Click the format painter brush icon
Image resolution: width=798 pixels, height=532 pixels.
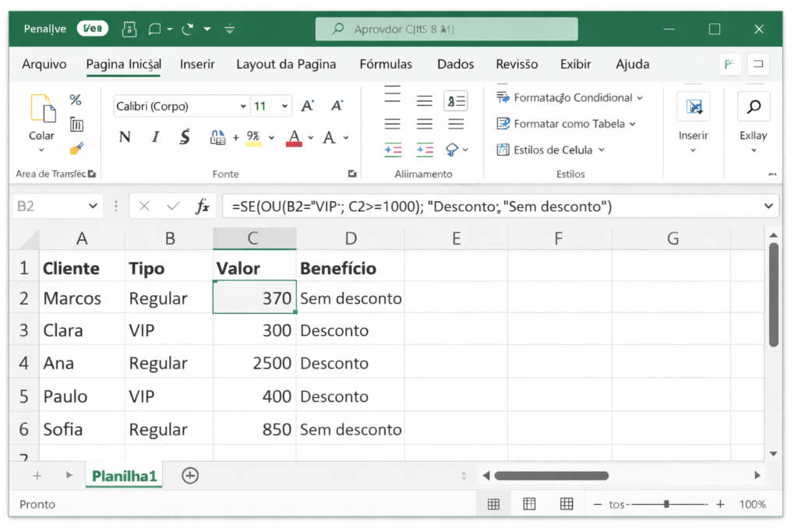[76, 148]
